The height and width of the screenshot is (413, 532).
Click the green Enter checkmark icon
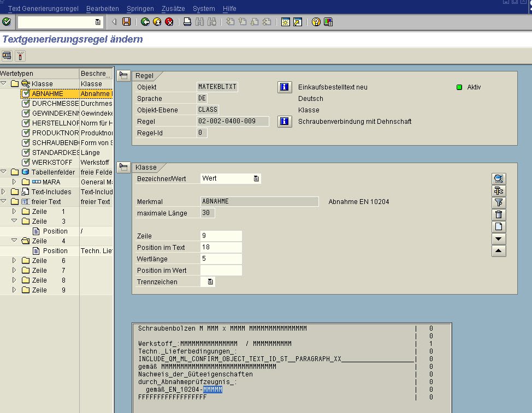pyautogui.click(x=7, y=22)
